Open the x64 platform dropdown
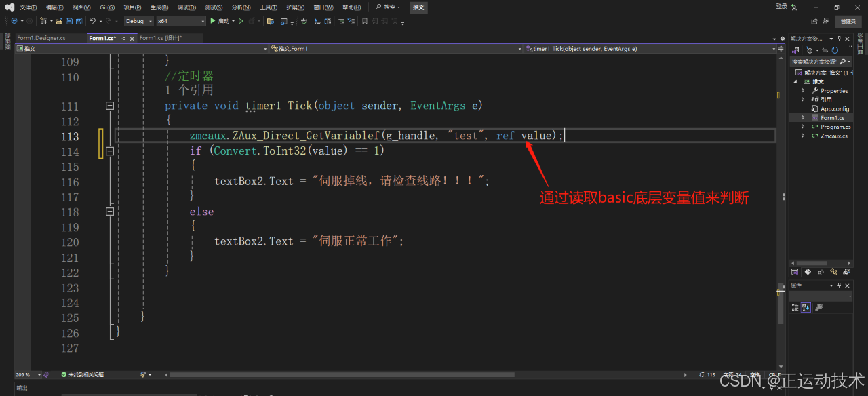The width and height of the screenshot is (868, 396). (180, 21)
